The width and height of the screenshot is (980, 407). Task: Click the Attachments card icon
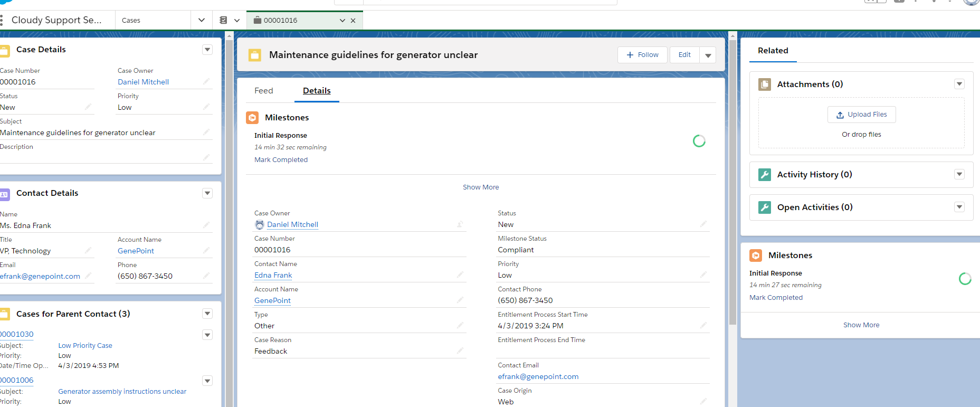coord(764,84)
